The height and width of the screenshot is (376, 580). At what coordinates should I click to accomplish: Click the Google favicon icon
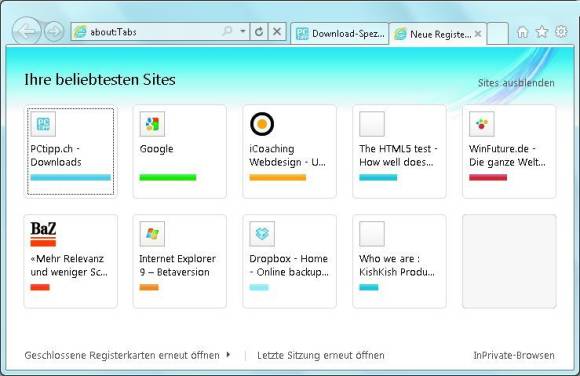(152, 124)
